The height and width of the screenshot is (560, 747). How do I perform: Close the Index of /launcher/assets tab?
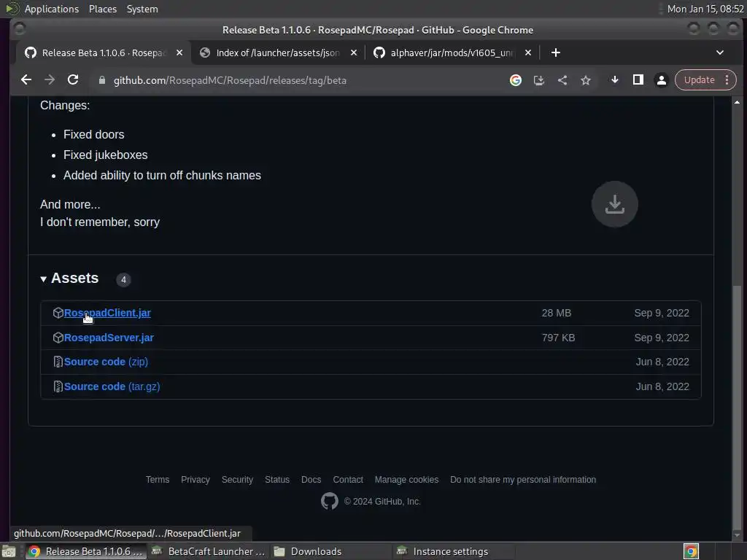coord(354,52)
